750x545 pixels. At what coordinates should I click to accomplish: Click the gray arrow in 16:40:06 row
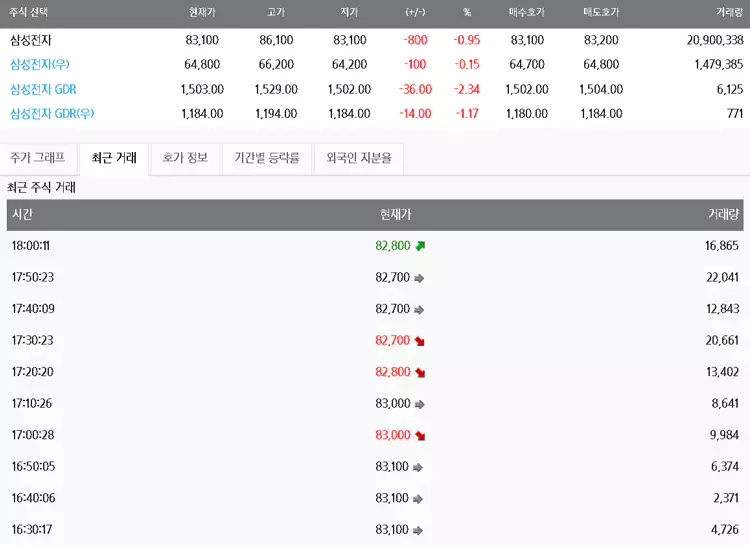[418, 499]
